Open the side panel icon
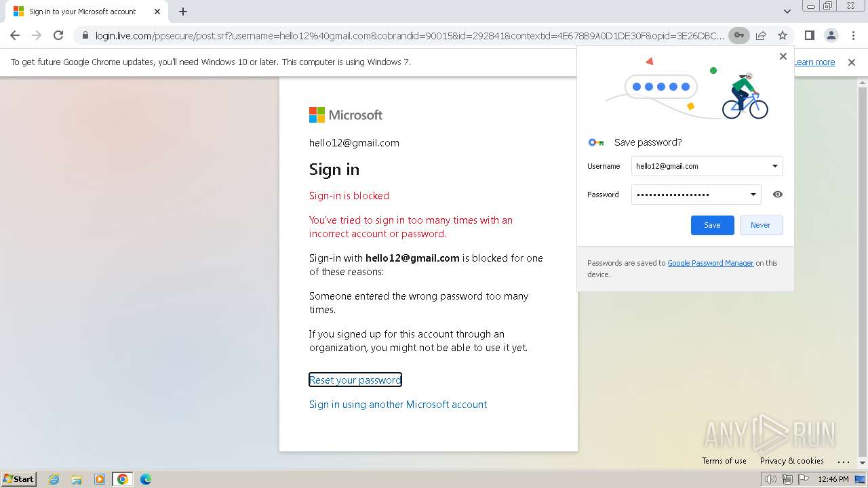Screen dimensions: 868x488 click(x=809, y=35)
